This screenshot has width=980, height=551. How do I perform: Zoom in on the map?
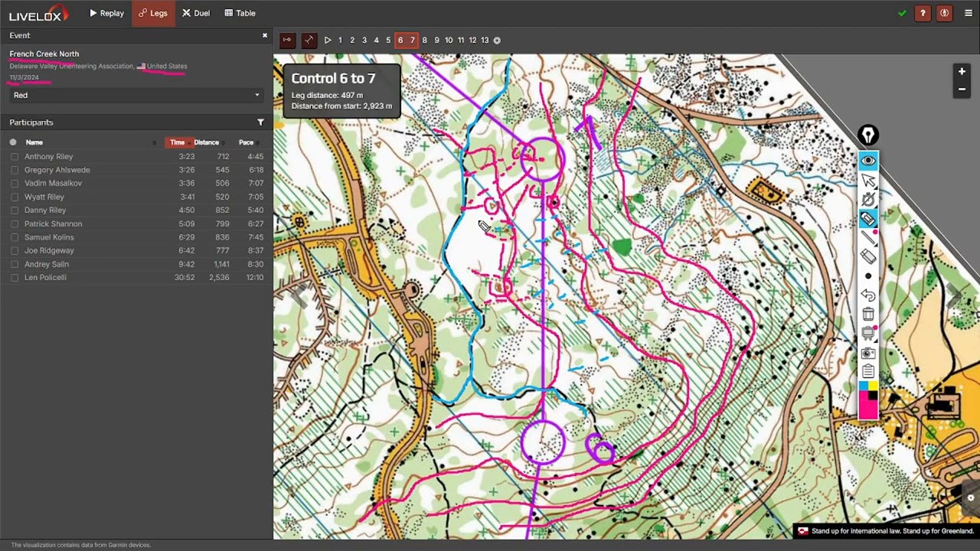(962, 71)
